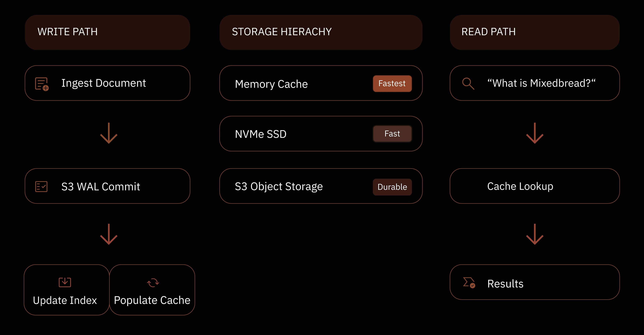Viewport: 644px width, 335px height.
Task: Click the arrow below the search query
Action: [534, 133]
